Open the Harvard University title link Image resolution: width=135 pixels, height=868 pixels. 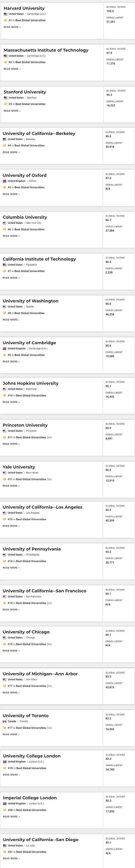(24, 8)
